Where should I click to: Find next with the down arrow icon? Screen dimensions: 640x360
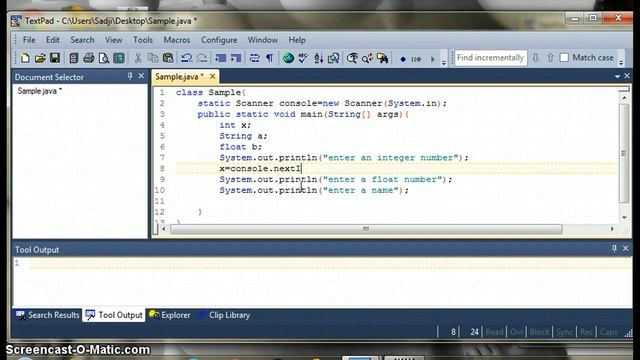(535, 58)
